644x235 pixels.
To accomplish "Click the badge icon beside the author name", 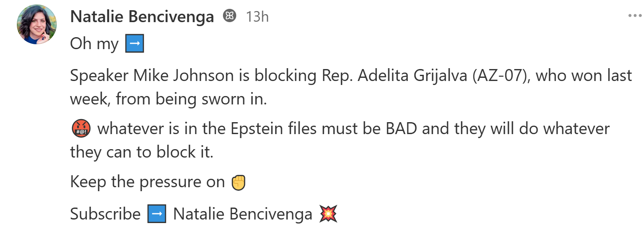I will point(229,16).
